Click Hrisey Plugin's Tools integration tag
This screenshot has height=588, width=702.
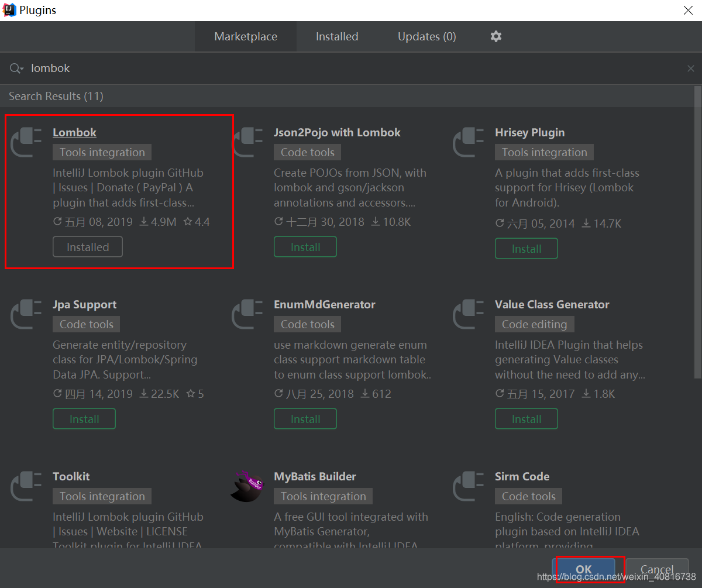coord(544,152)
